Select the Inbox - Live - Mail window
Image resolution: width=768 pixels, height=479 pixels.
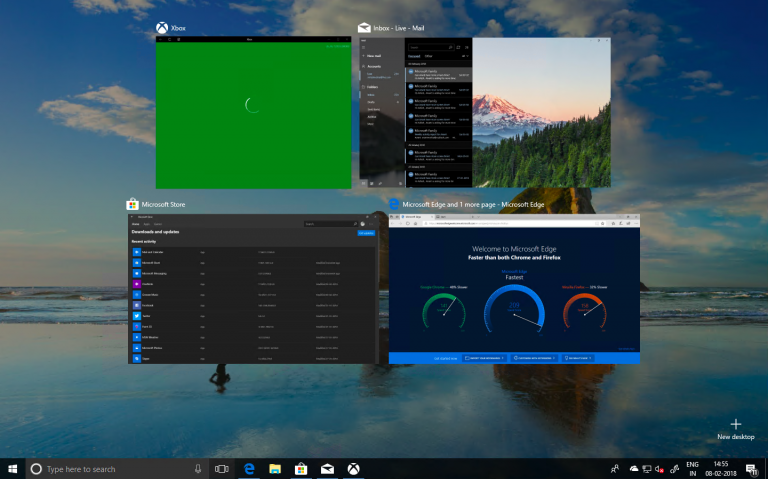[484, 112]
